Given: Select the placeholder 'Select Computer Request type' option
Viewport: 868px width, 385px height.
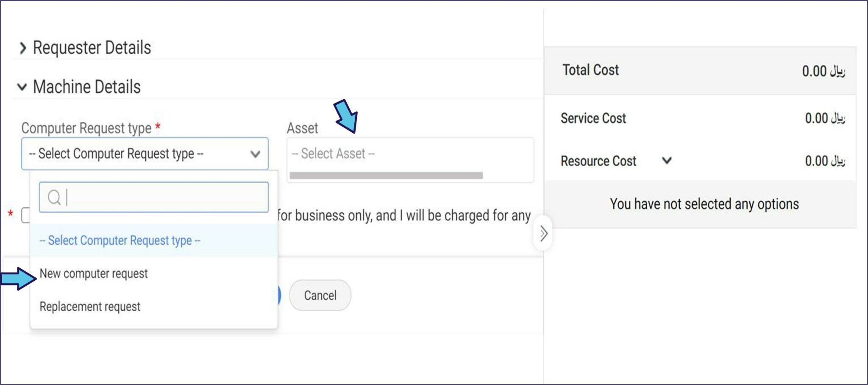Looking at the screenshot, I should click(120, 240).
